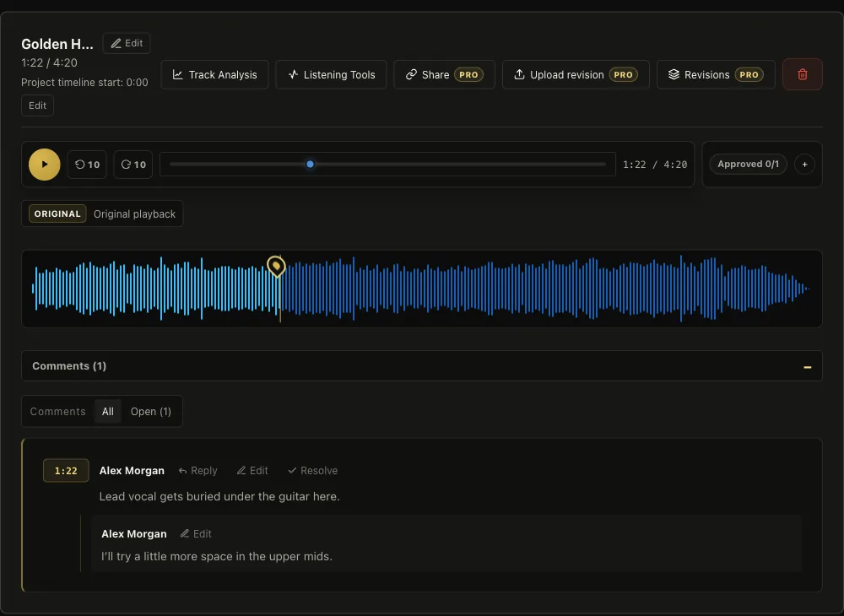844x616 pixels.
Task: Open Track Analysis
Action: pos(214,75)
